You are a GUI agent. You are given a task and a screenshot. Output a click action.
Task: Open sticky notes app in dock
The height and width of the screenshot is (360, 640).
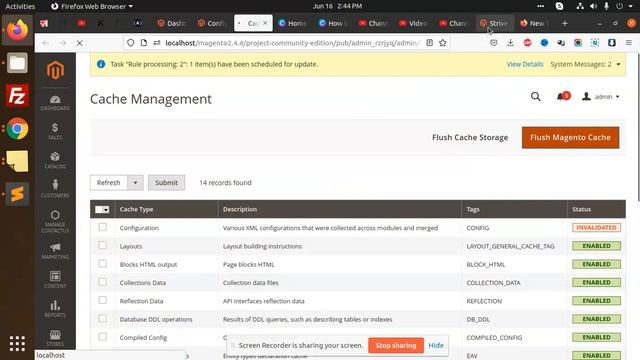coord(17,161)
